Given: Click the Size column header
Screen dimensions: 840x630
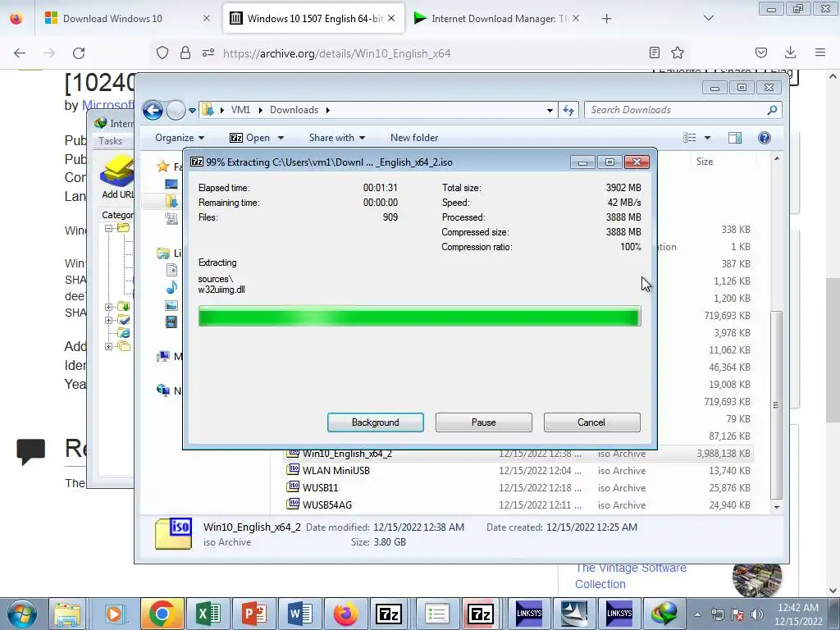Looking at the screenshot, I should click(x=705, y=162).
